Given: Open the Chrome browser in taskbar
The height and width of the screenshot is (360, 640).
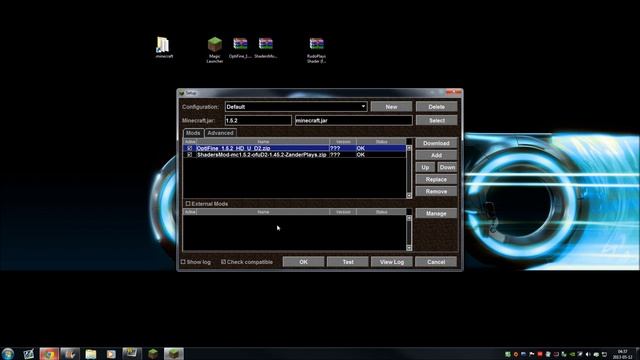Looking at the screenshot, I should point(49,353).
